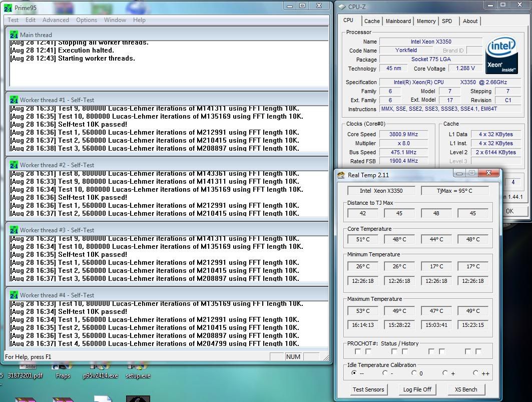Viewport: 532px width, 402px height.
Task: Select the single '-' idle calibration option
Action: click(x=384, y=373)
